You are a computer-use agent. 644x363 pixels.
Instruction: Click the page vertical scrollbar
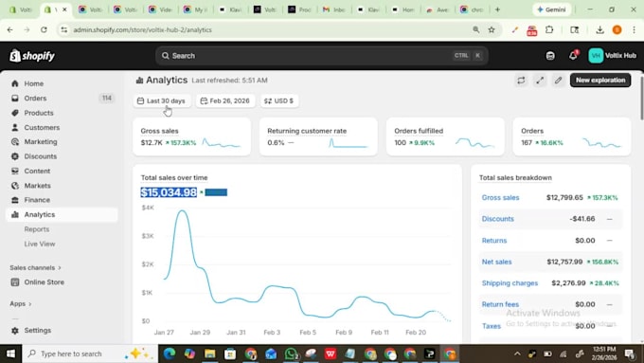(x=641, y=99)
